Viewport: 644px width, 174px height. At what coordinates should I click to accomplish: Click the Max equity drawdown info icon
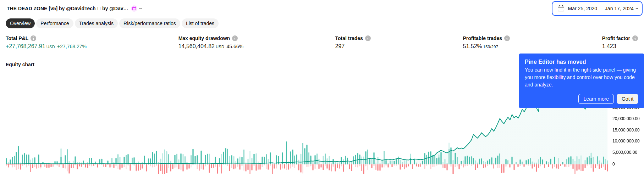click(235, 38)
